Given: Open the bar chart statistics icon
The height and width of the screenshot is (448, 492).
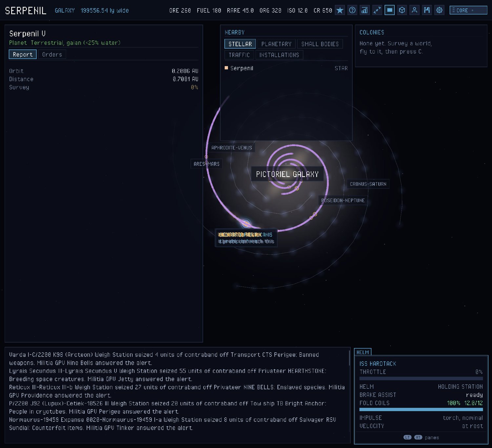Looking at the screenshot, I should coord(364,10).
